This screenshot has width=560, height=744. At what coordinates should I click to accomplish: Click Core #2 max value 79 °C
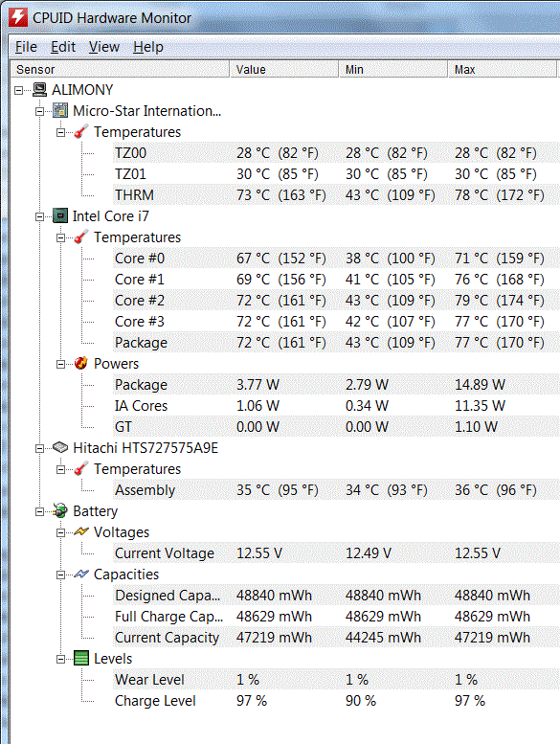click(500, 301)
